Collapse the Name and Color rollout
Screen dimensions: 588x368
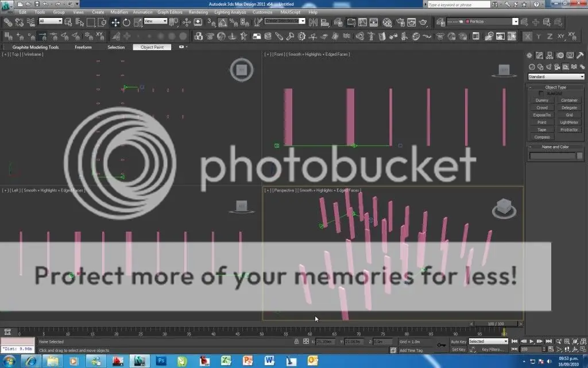tap(556, 147)
